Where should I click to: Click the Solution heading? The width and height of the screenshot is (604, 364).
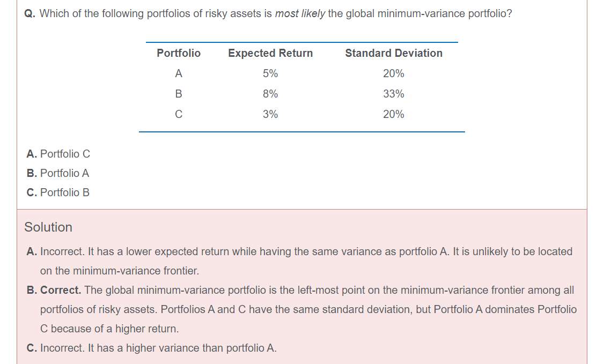pos(48,227)
